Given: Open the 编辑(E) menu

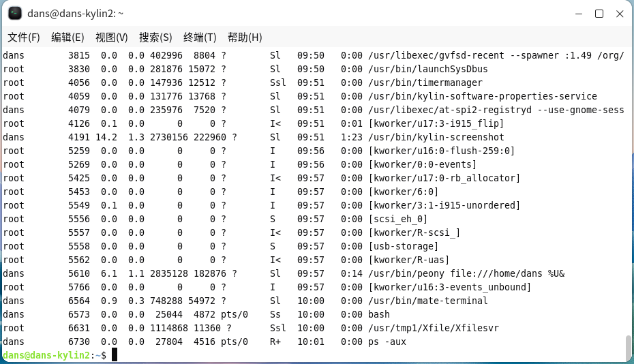Looking at the screenshot, I should pos(67,37).
